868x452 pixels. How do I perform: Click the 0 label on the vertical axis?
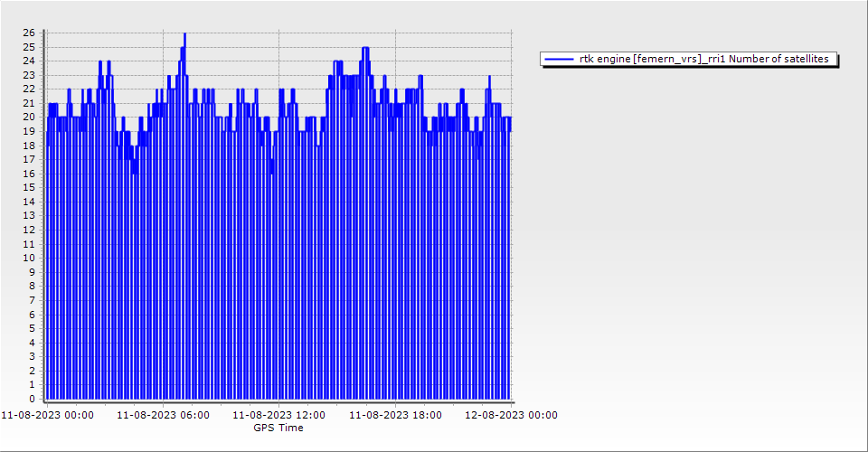[32, 399]
